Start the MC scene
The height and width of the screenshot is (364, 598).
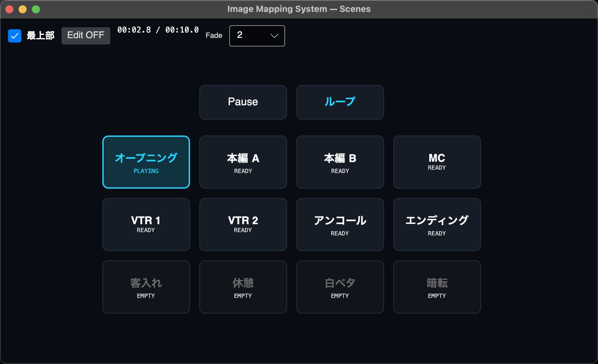(437, 162)
